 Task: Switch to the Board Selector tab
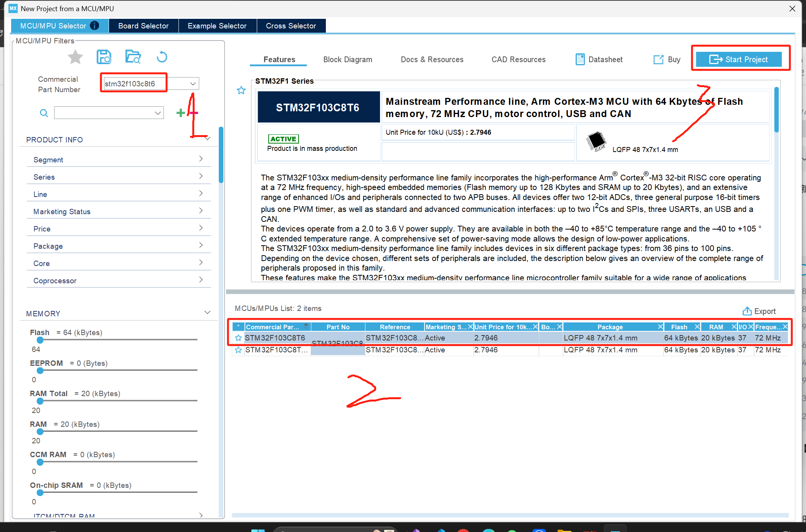[143, 26]
